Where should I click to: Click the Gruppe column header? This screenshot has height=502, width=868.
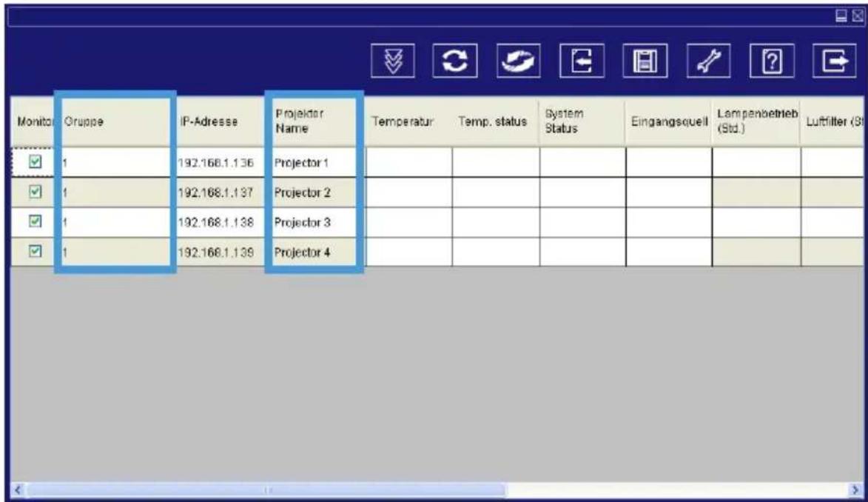point(115,121)
